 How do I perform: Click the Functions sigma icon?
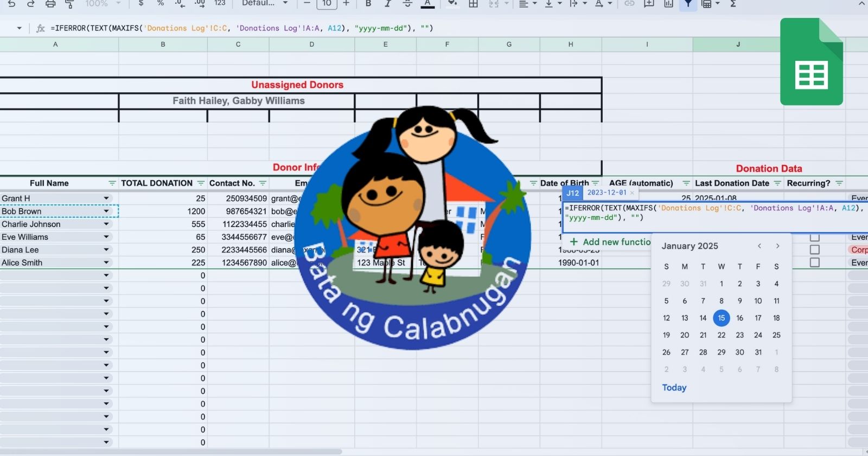click(733, 4)
